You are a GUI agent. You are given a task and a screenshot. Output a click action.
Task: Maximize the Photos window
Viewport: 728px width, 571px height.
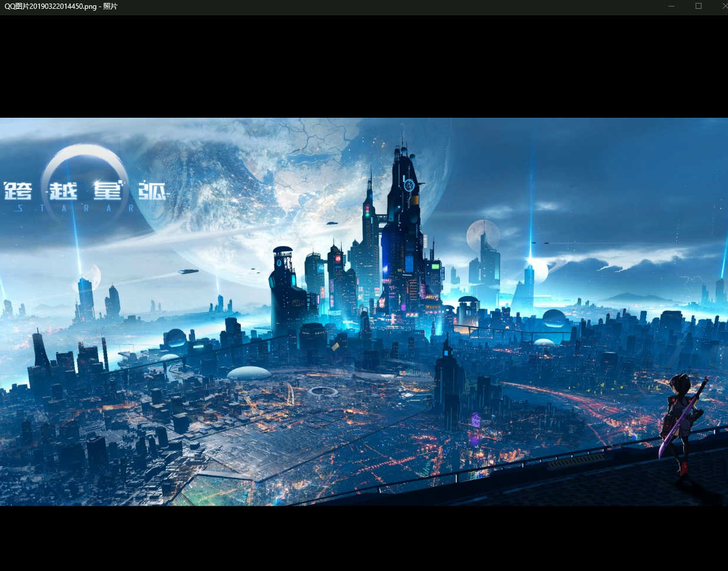coord(699,6)
